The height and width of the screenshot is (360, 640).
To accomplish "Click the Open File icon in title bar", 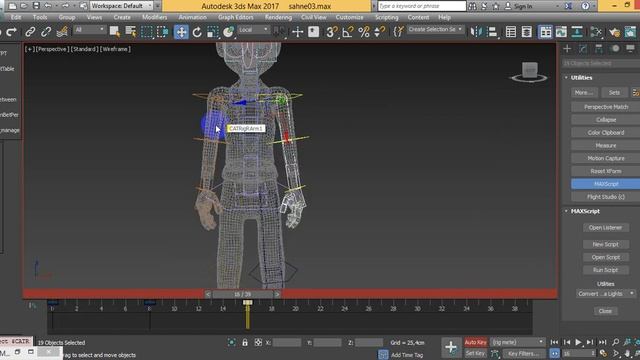I will pos(24,6).
